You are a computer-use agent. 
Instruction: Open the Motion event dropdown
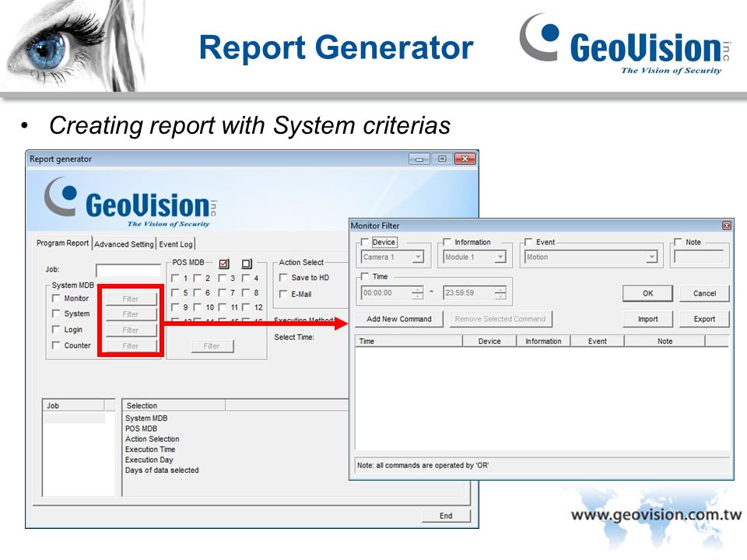651,257
